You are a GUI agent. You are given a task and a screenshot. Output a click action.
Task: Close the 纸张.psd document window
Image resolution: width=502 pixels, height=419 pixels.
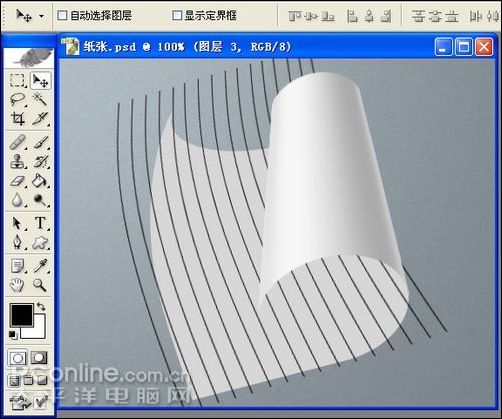click(484, 47)
